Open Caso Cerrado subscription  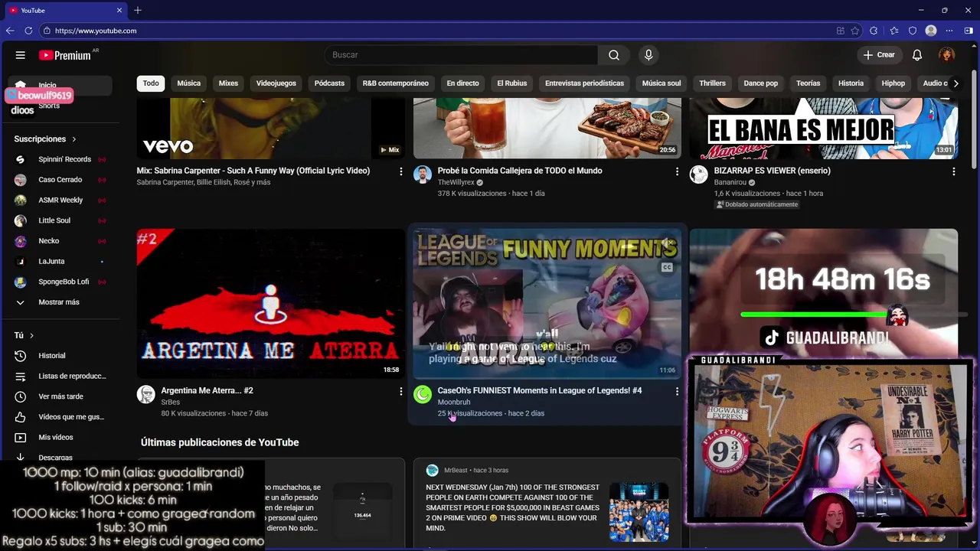(60, 180)
